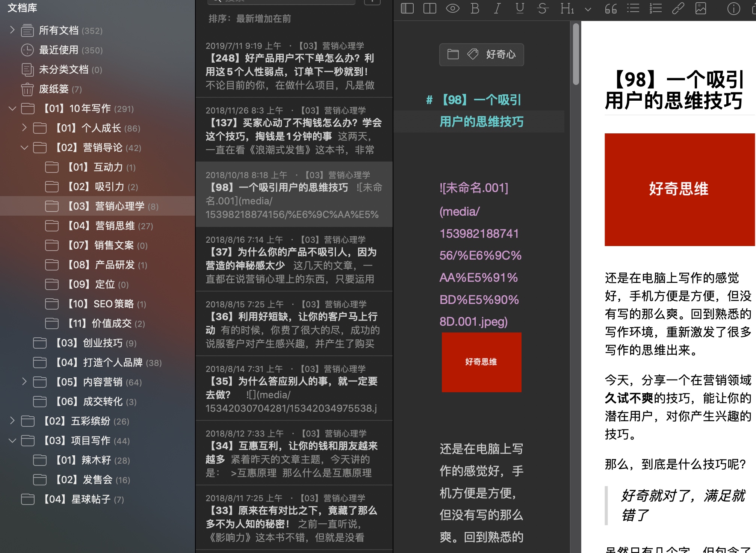This screenshot has height=553, width=756.
Task: Expand the 所有文档 chevron
Action: pos(12,30)
